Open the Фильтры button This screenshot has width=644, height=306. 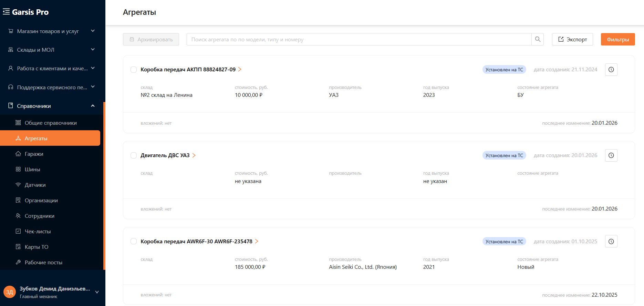point(618,39)
